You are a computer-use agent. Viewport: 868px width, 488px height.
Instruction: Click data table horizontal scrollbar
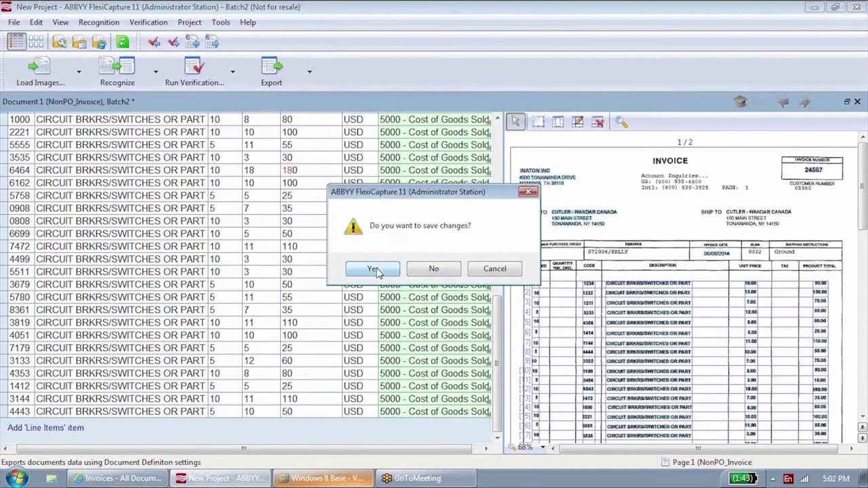coord(244,448)
